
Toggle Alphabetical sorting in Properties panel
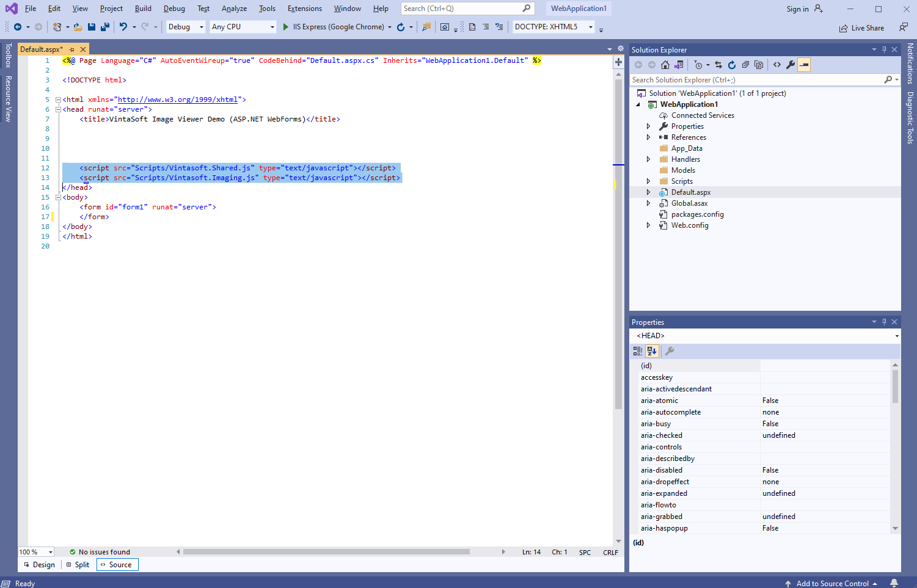point(652,351)
